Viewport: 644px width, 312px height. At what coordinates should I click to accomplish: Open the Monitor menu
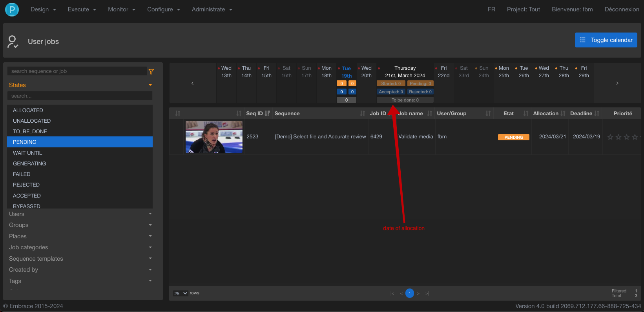click(x=122, y=9)
